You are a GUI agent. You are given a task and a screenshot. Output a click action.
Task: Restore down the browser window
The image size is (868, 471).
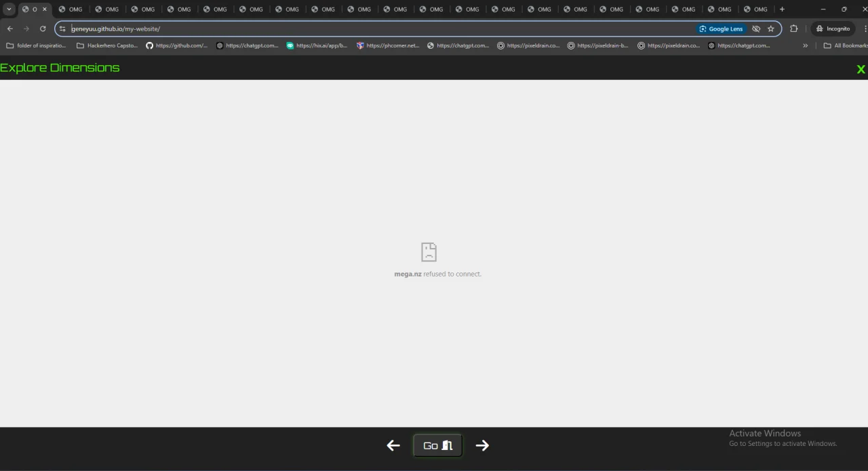point(844,9)
